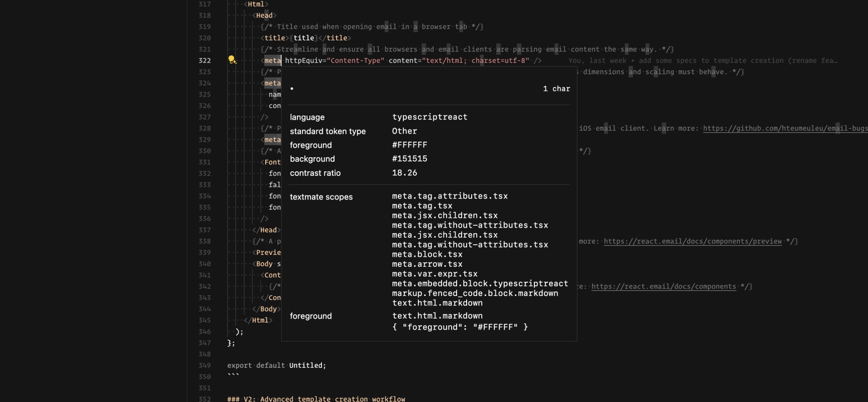Click the 'typescriptreact' language value

click(x=429, y=117)
